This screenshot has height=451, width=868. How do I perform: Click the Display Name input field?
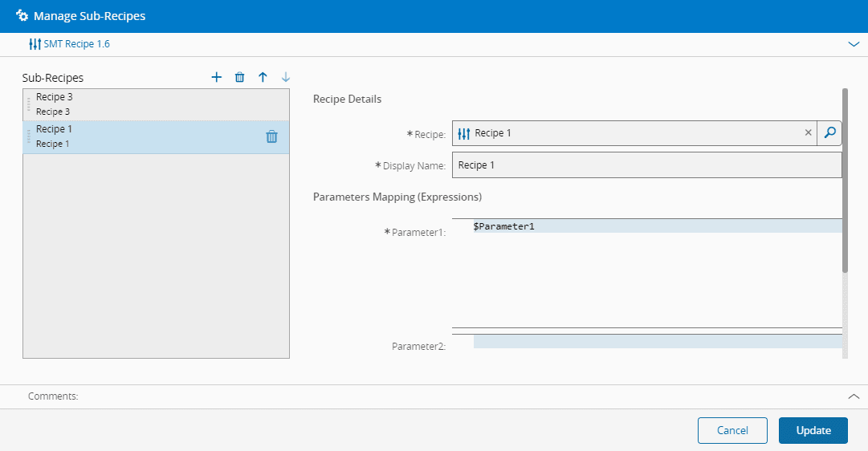tap(646, 165)
